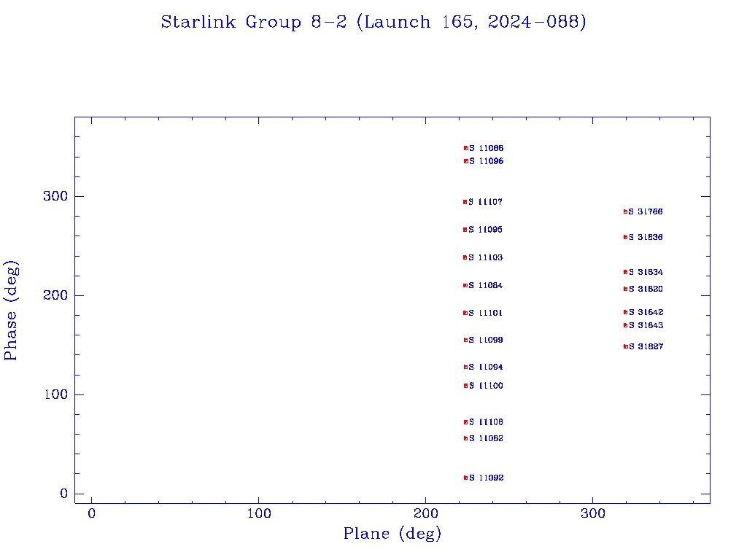Select the red data point for S 31820
This screenshot has height=560, width=747.
pyautogui.click(x=625, y=289)
